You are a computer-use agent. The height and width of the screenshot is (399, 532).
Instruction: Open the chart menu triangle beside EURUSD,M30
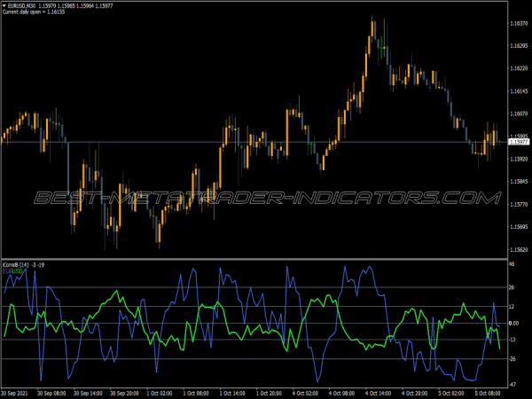(x=4, y=6)
